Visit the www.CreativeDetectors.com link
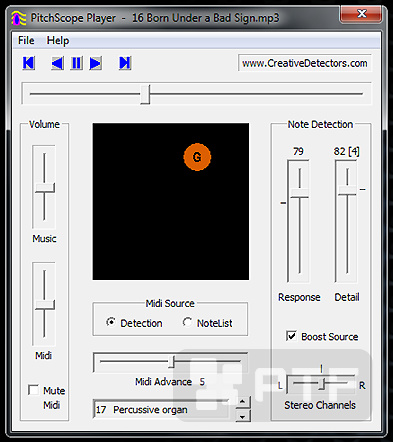This screenshot has width=393, height=442. (x=305, y=63)
